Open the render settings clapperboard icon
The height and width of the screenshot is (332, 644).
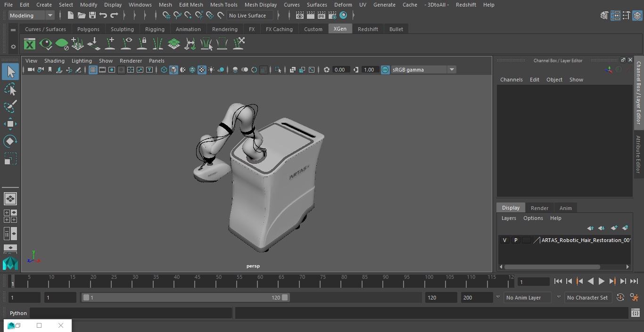332,16
